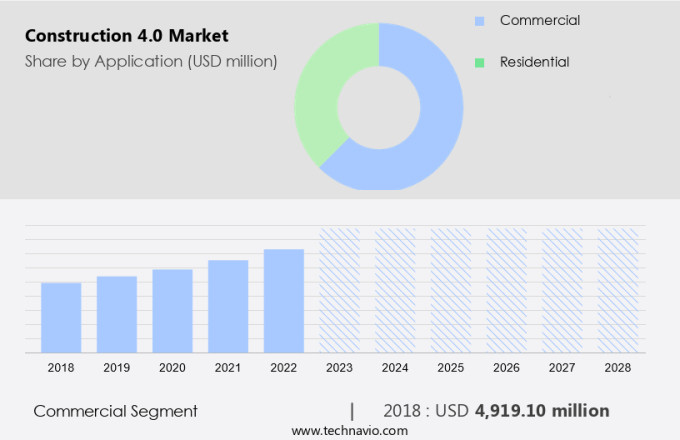Select the Commercial legend label
Image resolution: width=680 pixels, height=440 pixels.
pos(539,21)
